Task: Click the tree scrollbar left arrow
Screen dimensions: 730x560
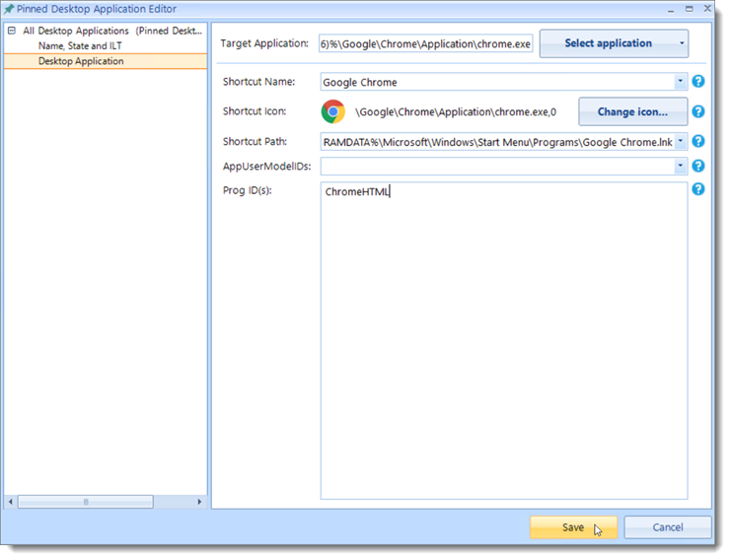Action: (10, 502)
